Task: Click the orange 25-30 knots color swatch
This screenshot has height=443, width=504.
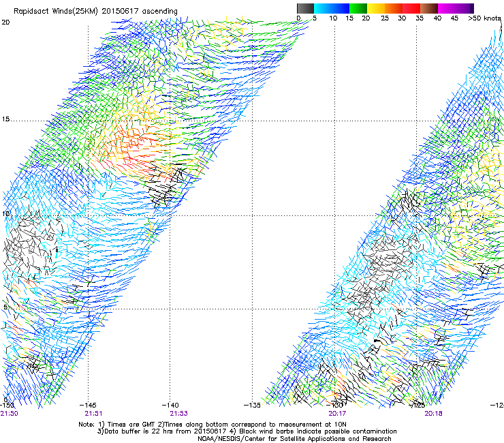Action: point(394,8)
